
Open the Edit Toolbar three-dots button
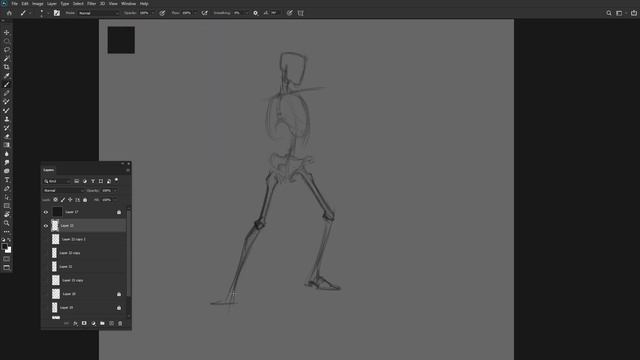pyautogui.click(x=7, y=232)
